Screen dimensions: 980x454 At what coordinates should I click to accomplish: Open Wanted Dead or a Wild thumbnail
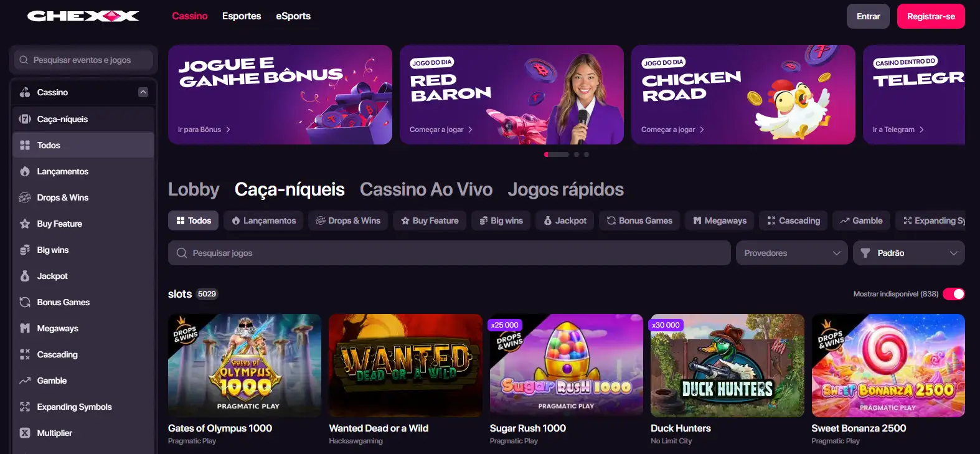pos(406,366)
